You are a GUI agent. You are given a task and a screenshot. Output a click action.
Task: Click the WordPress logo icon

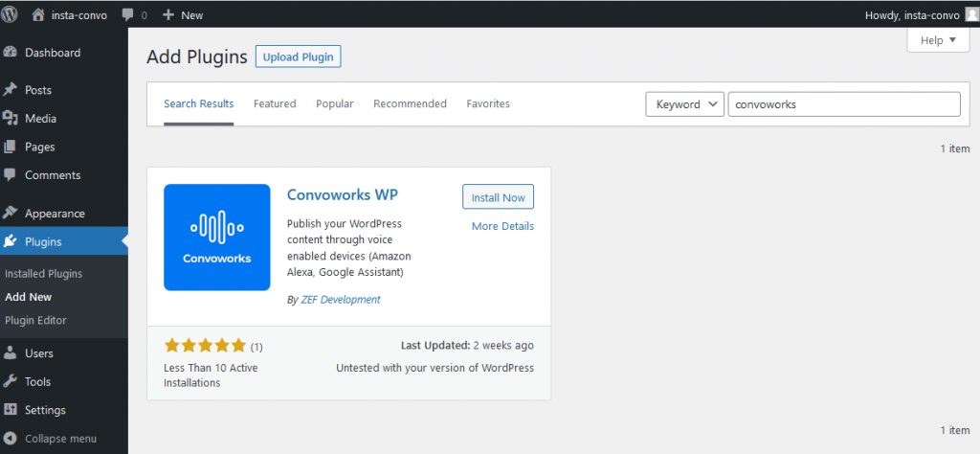[9, 15]
